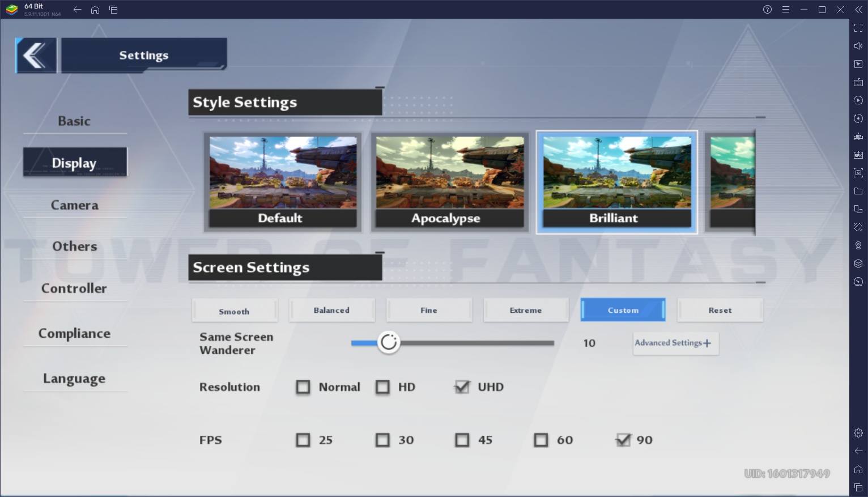Toggle the 90 FPS checkbox
The width and height of the screenshot is (868, 497).
[x=623, y=440]
